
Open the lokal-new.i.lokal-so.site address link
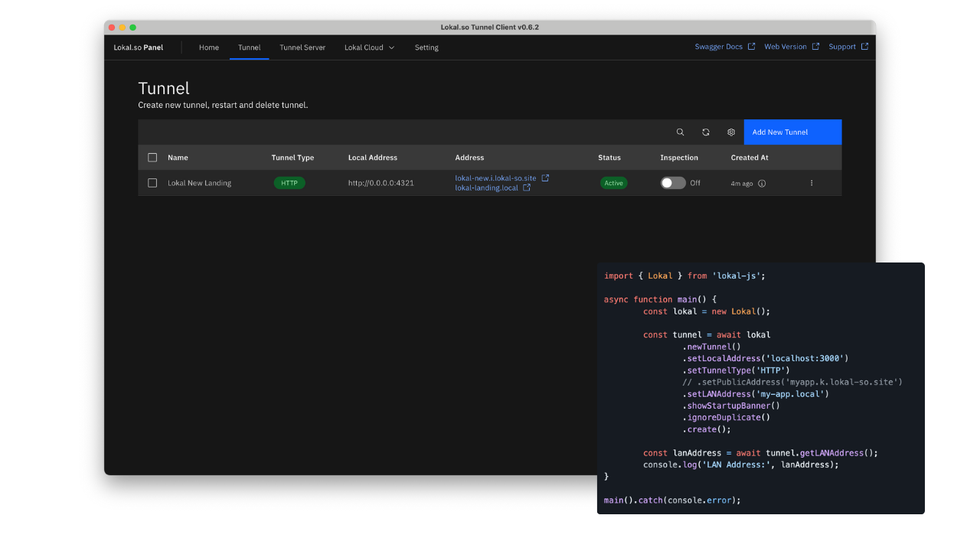click(x=495, y=178)
